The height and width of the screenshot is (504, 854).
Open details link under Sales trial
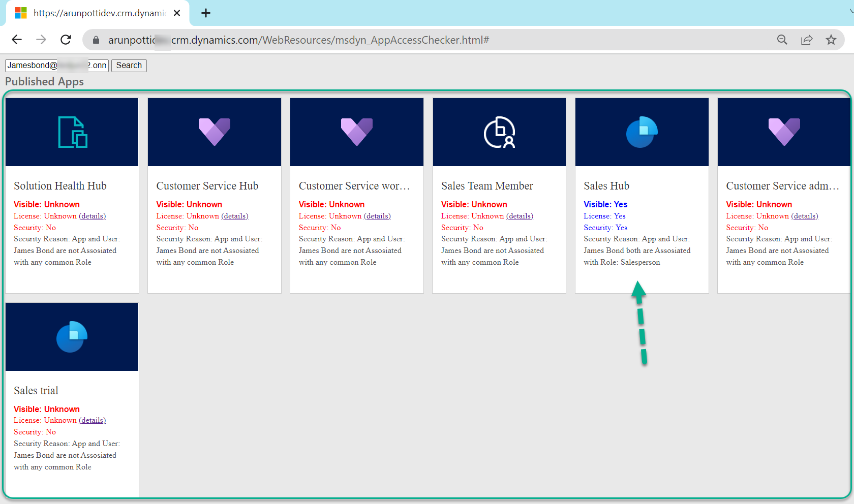[92, 420]
